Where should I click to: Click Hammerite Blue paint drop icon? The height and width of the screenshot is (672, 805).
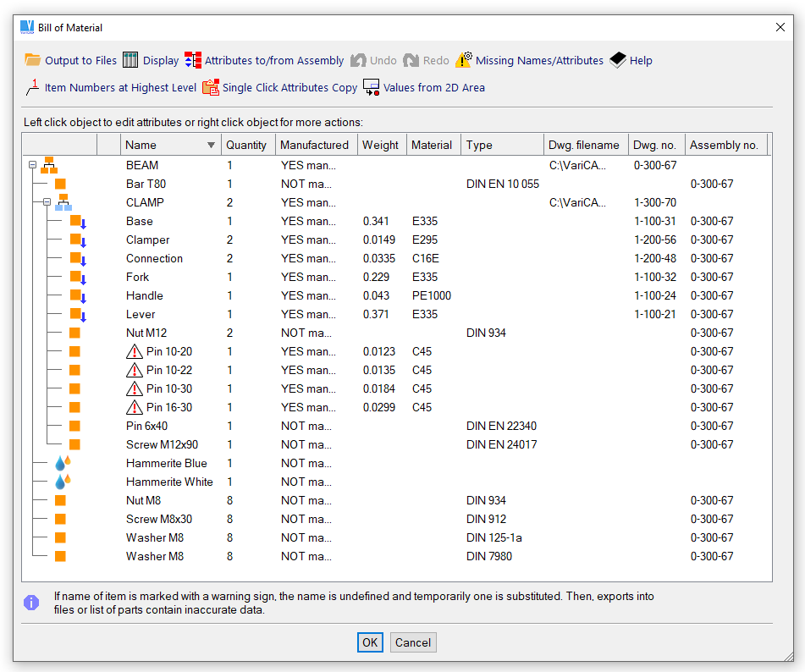(x=62, y=463)
